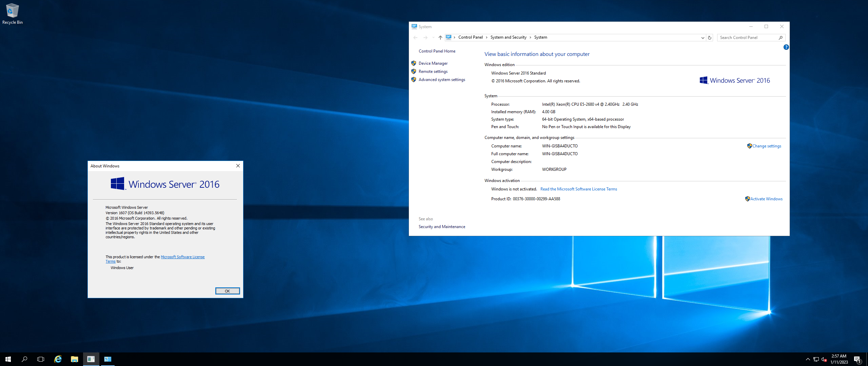Click the System window title icon
The image size is (868, 366).
tap(414, 26)
